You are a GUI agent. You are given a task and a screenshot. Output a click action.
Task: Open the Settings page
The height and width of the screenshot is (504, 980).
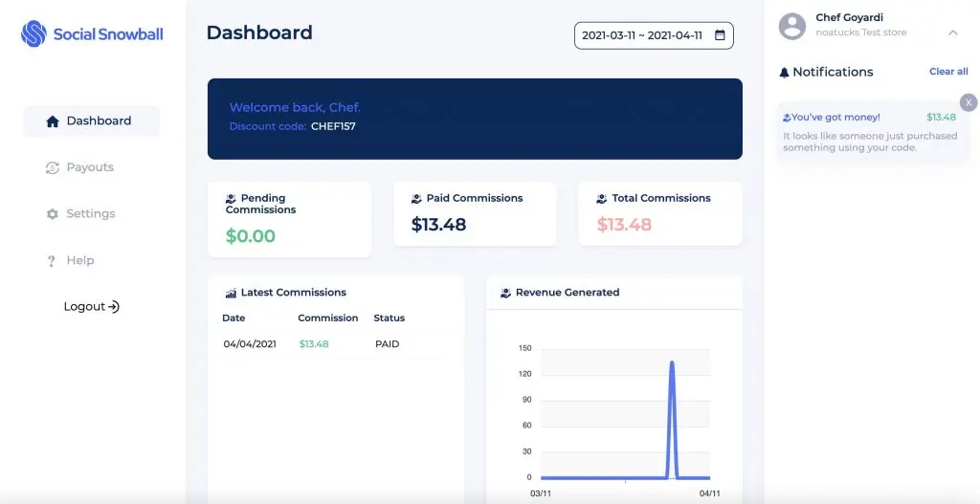(89, 214)
